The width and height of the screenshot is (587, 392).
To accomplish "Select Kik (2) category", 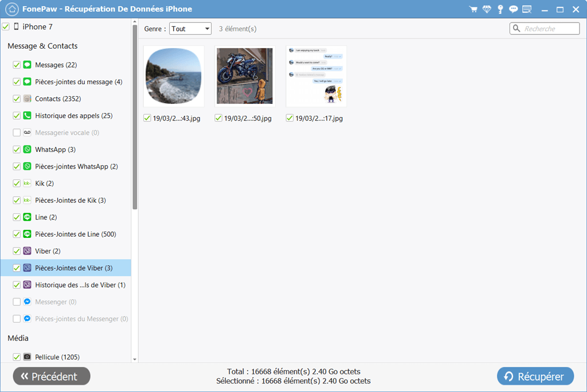I will click(66, 183).
